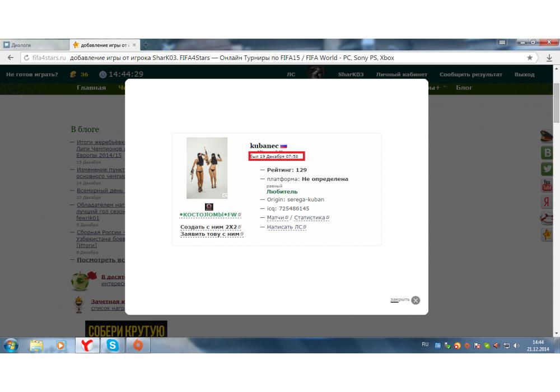Click the 'платформа: Не определена' text
This screenshot has width=560, height=392.
coord(307,179)
